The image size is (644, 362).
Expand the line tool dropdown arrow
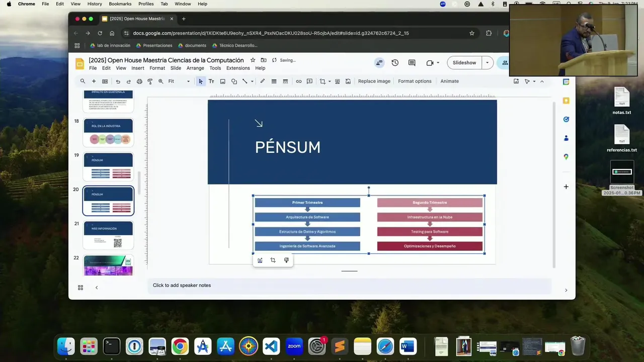252,81
